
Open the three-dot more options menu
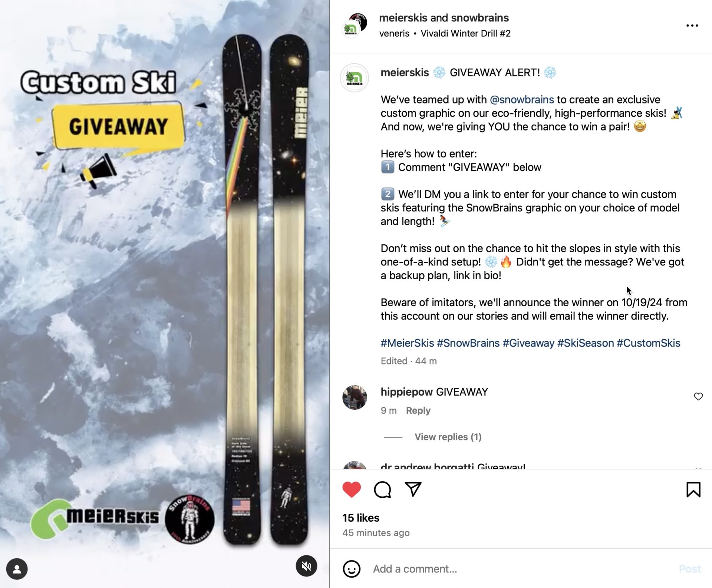click(x=692, y=26)
